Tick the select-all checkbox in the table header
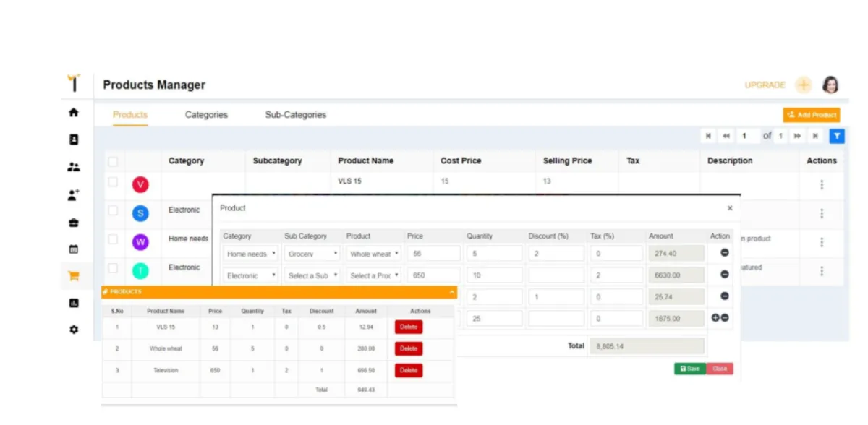This screenshot has width=868, height=425. pyautogui.click(x=113, y=161)
